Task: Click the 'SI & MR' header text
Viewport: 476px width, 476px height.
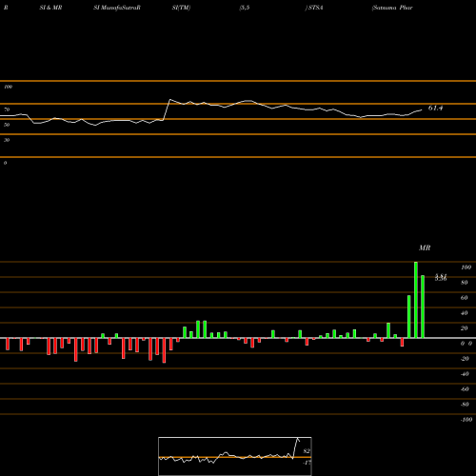Action: [50, 8]
